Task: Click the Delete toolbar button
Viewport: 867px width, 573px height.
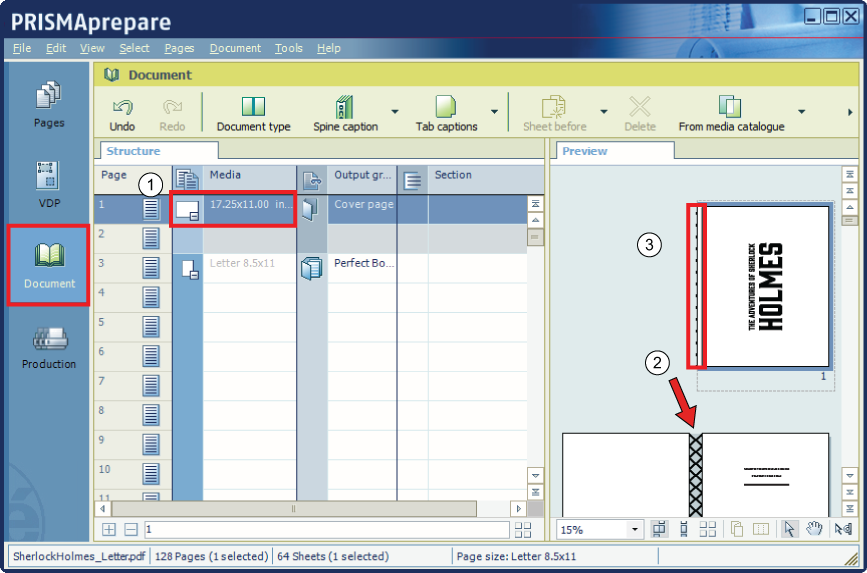Action: pyautogui.click(x=640, y=114)
